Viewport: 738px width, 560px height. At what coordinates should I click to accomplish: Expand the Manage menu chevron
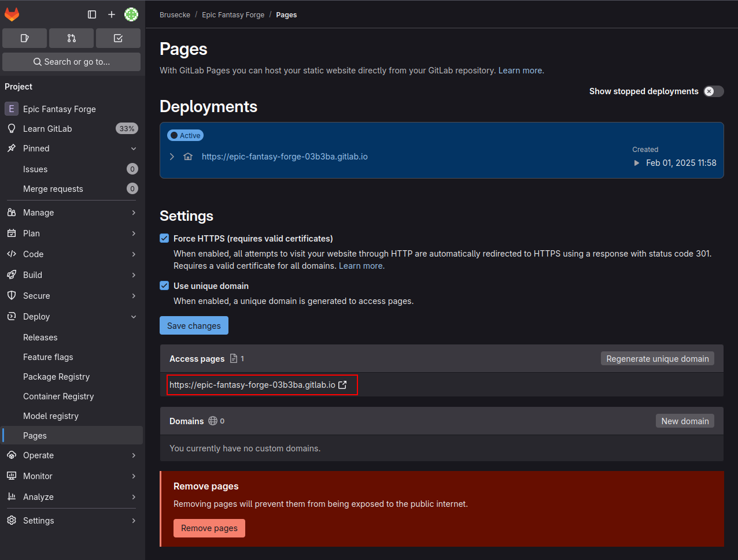click(134, 213)
